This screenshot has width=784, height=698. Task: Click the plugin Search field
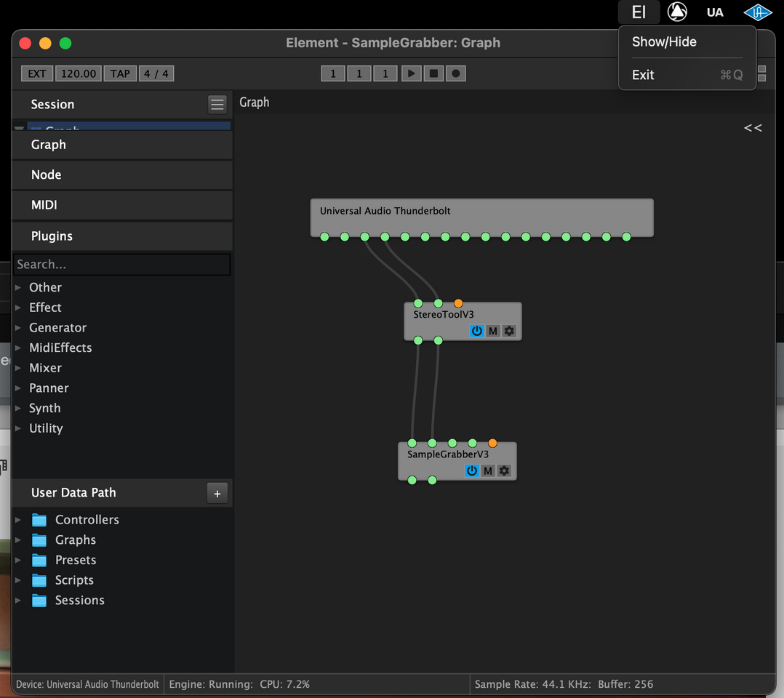coord(122,265)
